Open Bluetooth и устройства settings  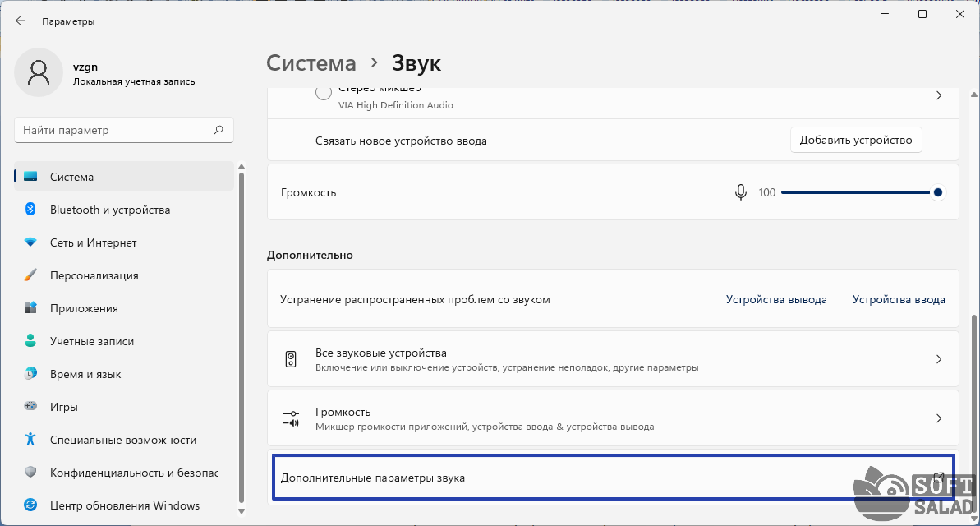tap(124, 210)
